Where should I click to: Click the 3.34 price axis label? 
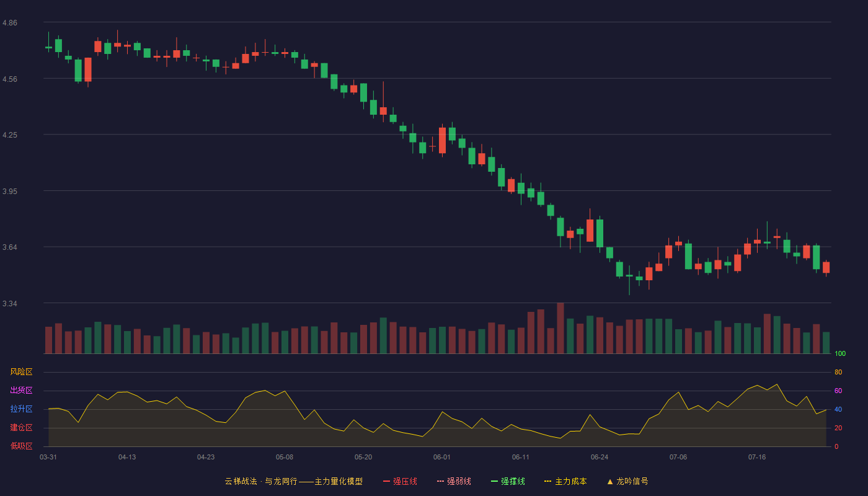tap(10, 304)
